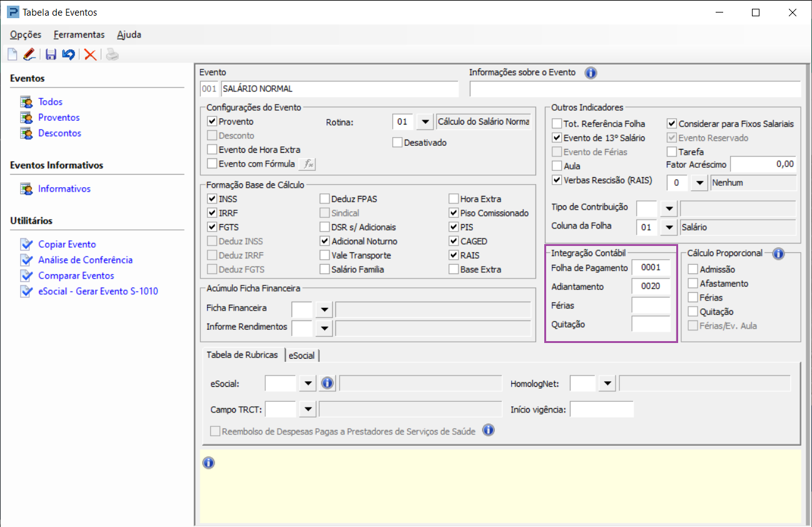Open Análise de Conferência utility
This screenshot has width=812, height=527.
(85, 260)
